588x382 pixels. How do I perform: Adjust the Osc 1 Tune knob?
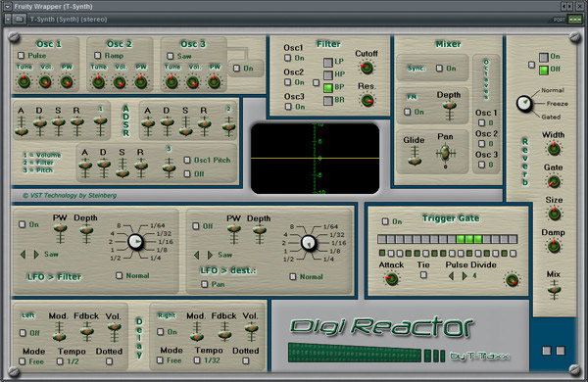click(24, 80)
